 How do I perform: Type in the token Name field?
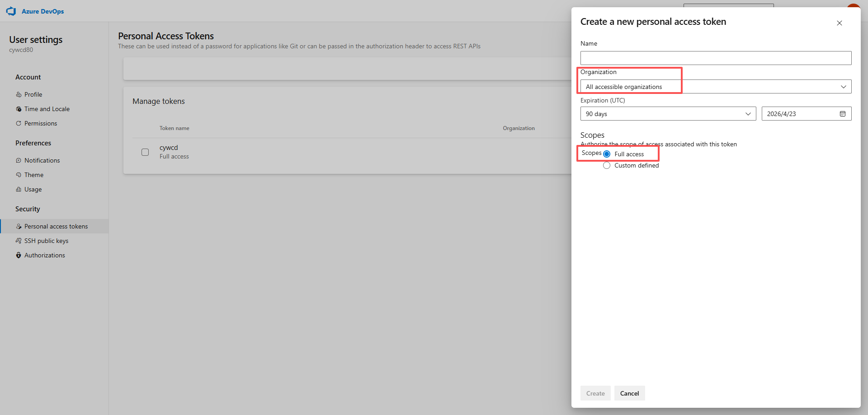pyautogui.click(x=716, y=58)
